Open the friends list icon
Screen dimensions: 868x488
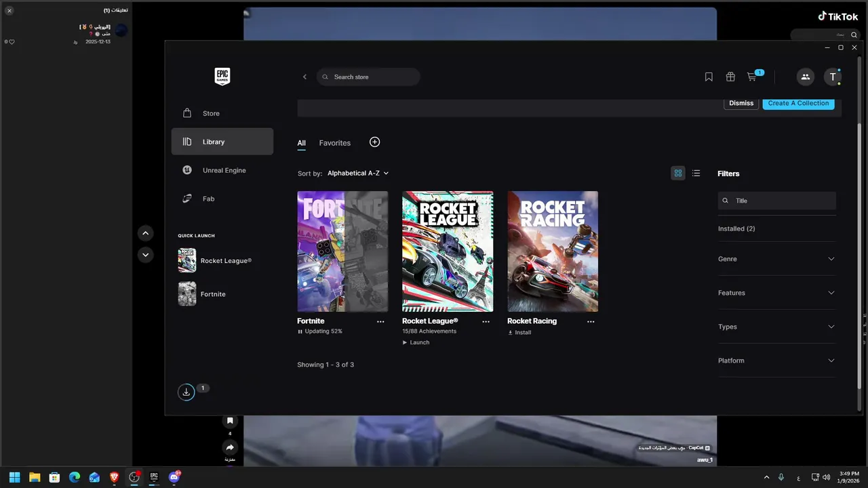click(805, 77)
